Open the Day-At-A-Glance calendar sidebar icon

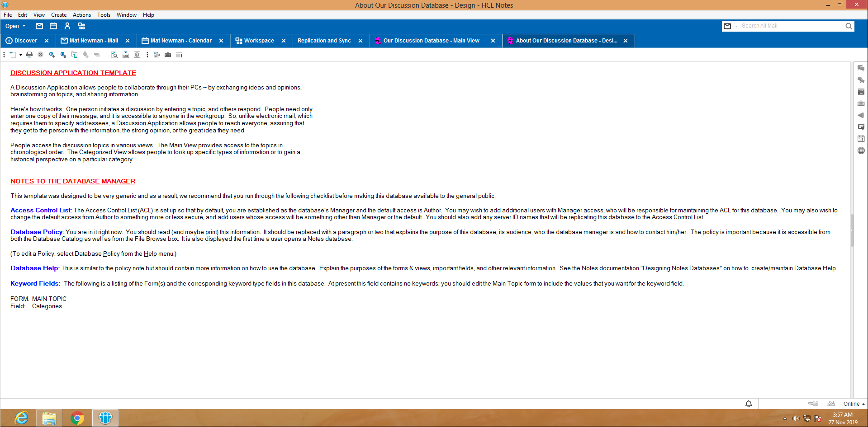861,139
